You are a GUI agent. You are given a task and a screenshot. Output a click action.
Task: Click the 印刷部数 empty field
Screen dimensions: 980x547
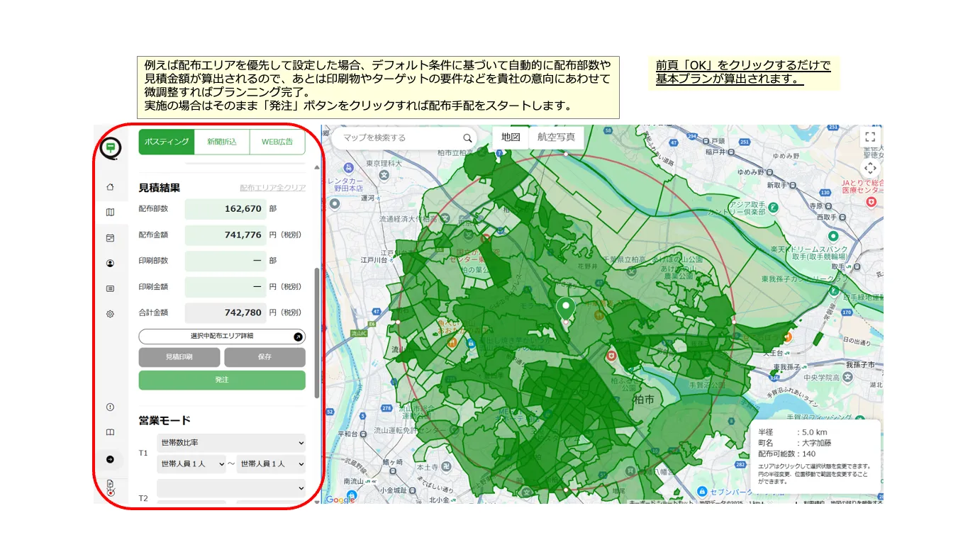[225, 261]
